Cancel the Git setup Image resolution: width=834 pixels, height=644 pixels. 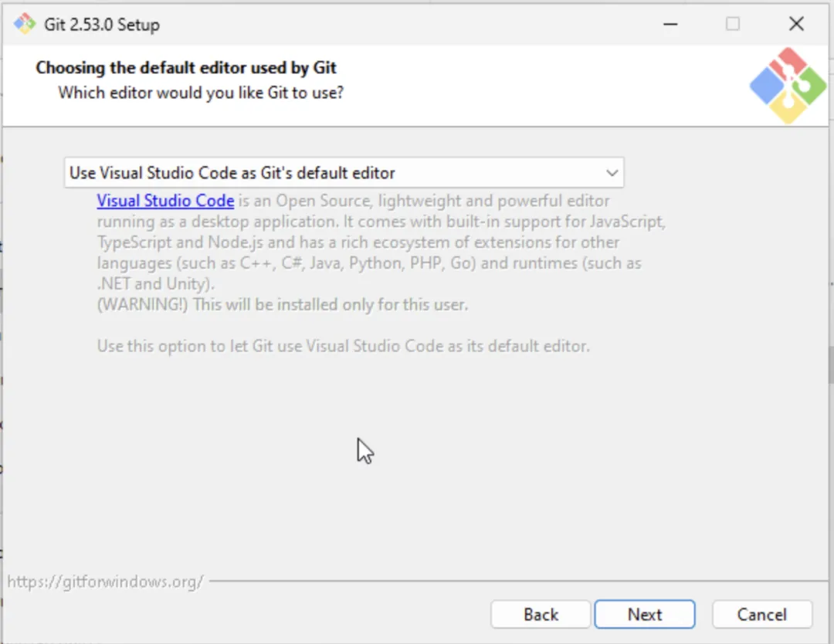tap(761, 614)
